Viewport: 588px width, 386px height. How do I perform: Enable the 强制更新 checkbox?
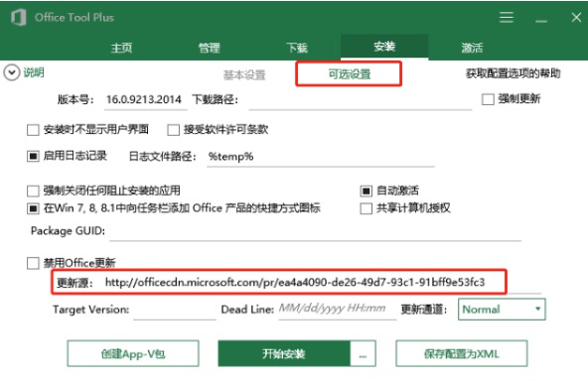[488, 99]
